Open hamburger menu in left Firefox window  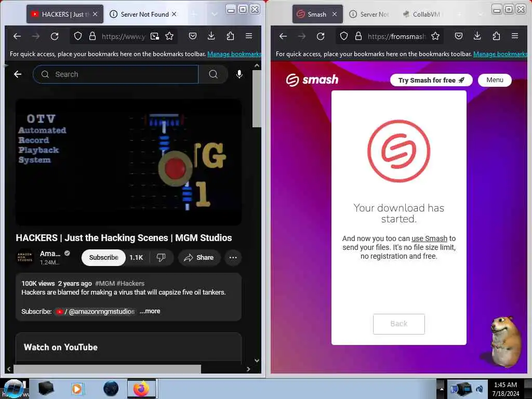click(249, 36)
